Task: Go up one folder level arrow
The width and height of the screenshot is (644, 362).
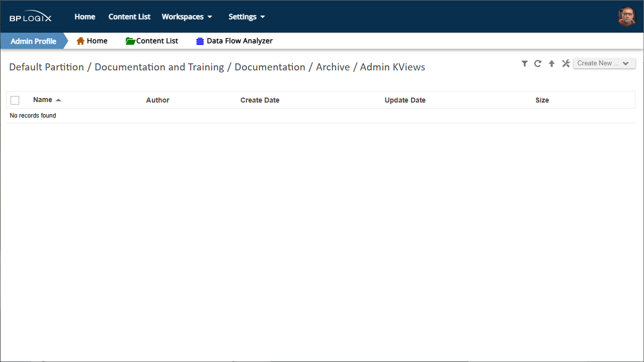Action: (x=551, y=63)
